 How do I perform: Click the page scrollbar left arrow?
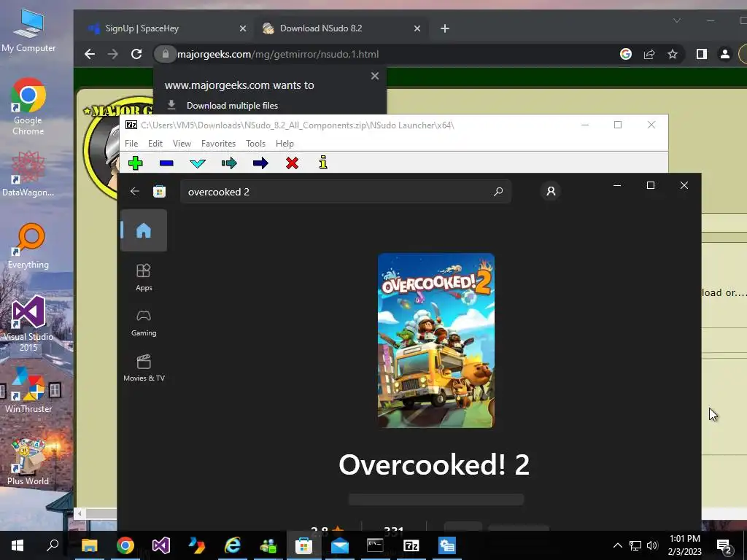pos(80,513)
